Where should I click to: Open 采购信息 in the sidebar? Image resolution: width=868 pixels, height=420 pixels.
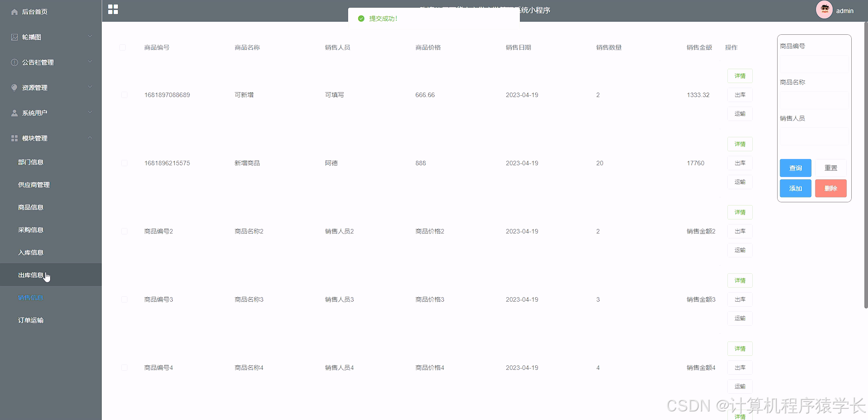pyautogui.click(x=51, y=230)
